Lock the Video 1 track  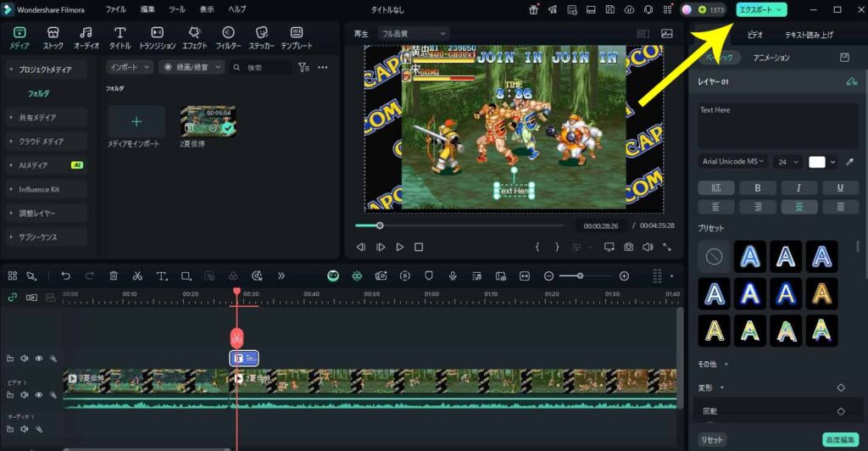pos(10,395)
